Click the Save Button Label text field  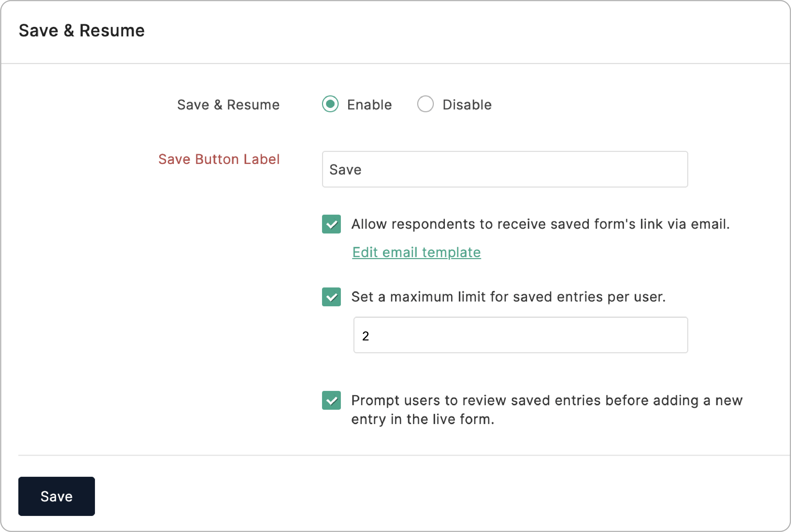[x=505, y=169]
